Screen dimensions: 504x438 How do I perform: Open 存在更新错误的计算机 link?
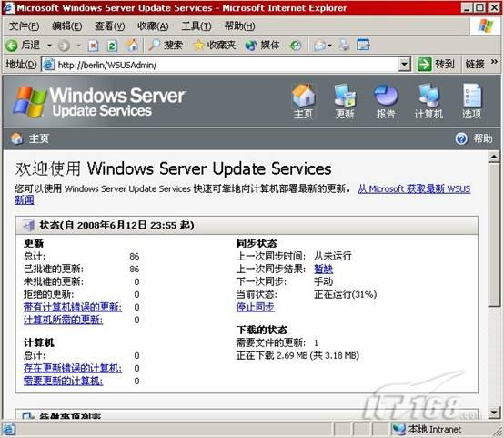tap(73, 368)
